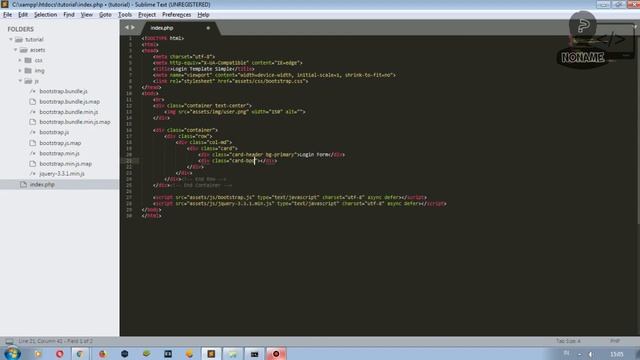The image size is (640, 360).
Task: Open the Edit menu
Action: tap(23, 15)
